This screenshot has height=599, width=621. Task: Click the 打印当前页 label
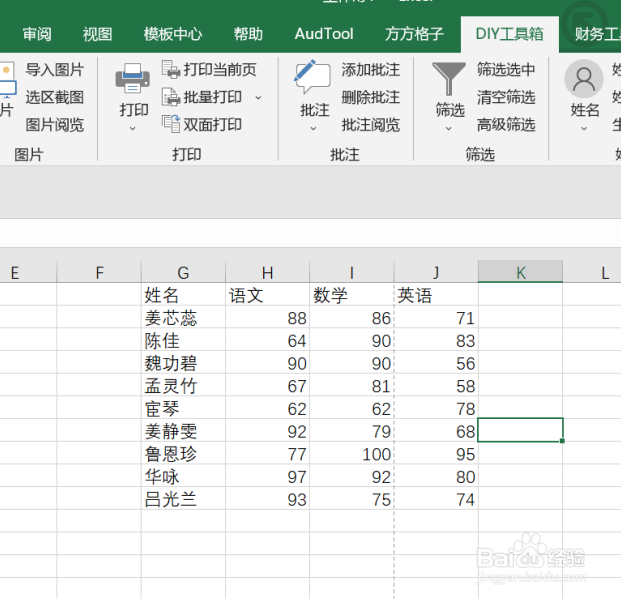click(x=220, y=69)
